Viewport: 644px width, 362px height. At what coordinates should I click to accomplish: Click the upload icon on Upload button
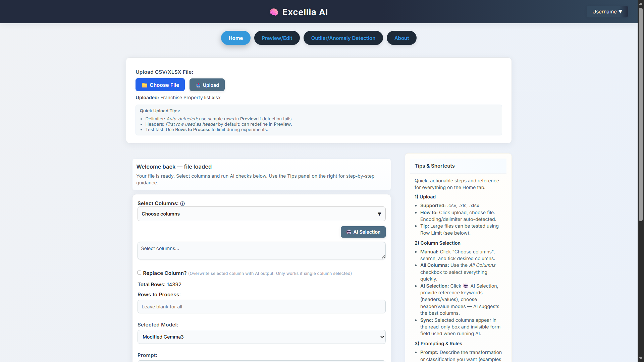[x=198, y=85]
